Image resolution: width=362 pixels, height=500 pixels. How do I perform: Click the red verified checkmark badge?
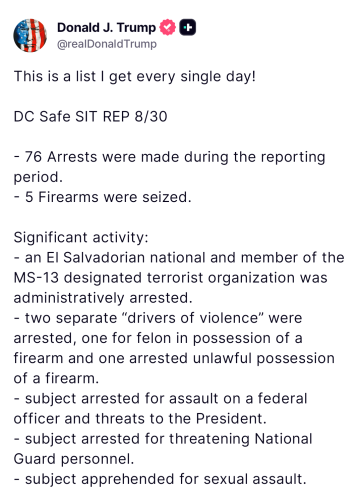167,28
